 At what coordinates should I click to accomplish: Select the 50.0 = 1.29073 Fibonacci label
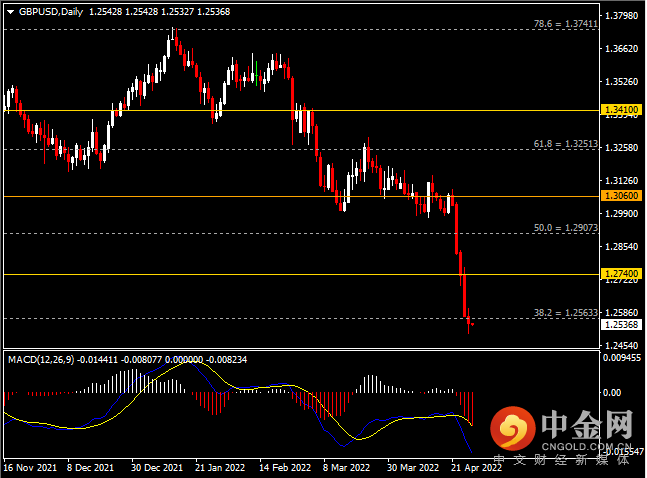(x=565, y=227)
